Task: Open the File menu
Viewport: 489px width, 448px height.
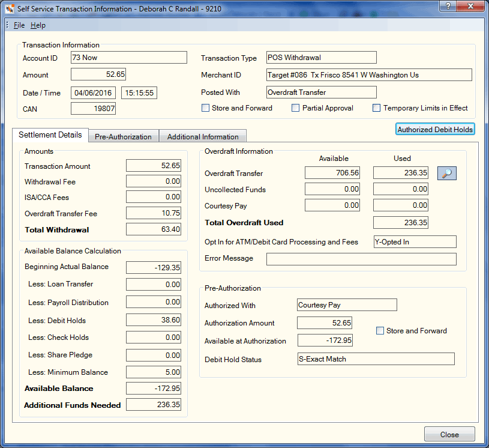Action: pos(19,25)
